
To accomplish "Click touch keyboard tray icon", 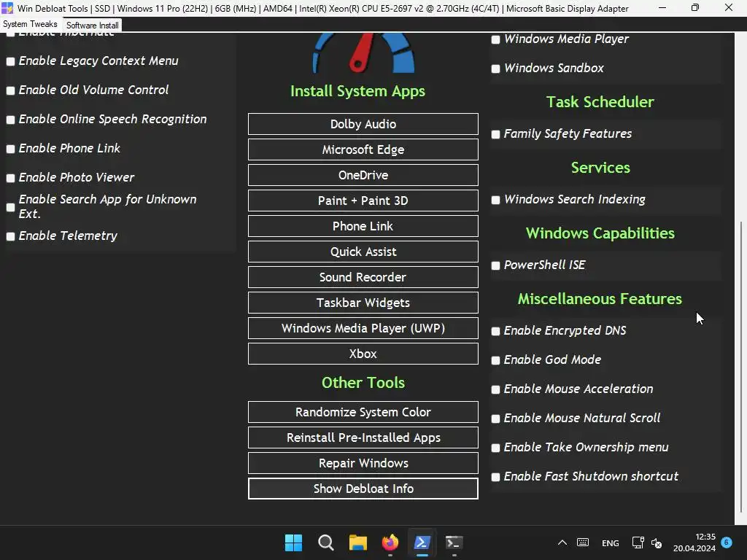I will [583, 542].
